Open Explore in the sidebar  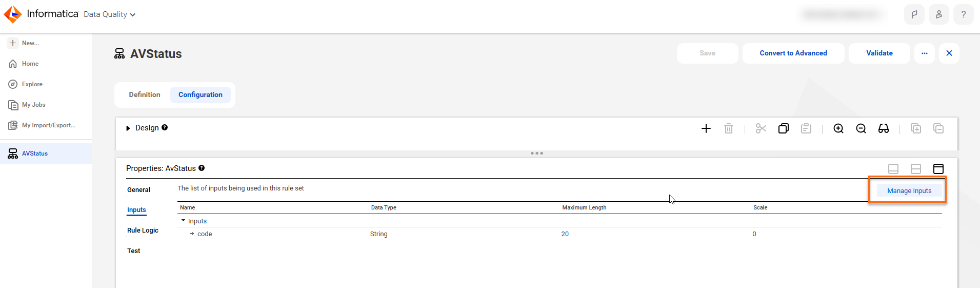(x=26, y=84)
